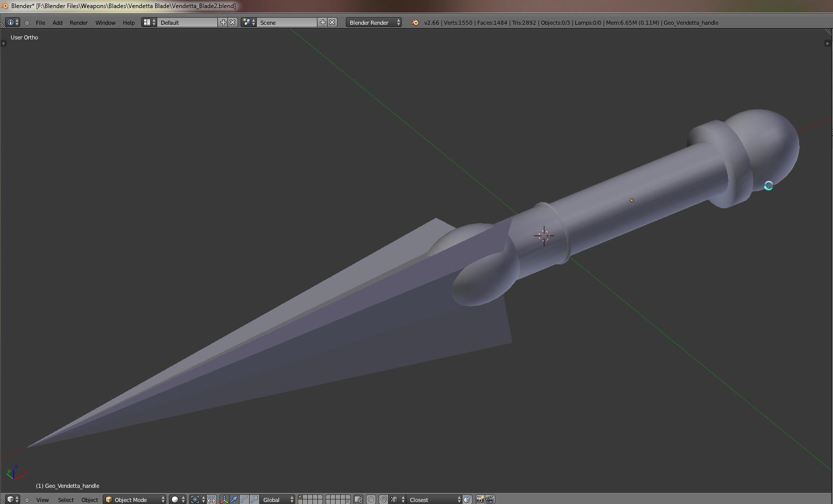This screenshot has width=833, height=504.
Task: Select the translate manipulator arrow icon
Action: [234, 499]
